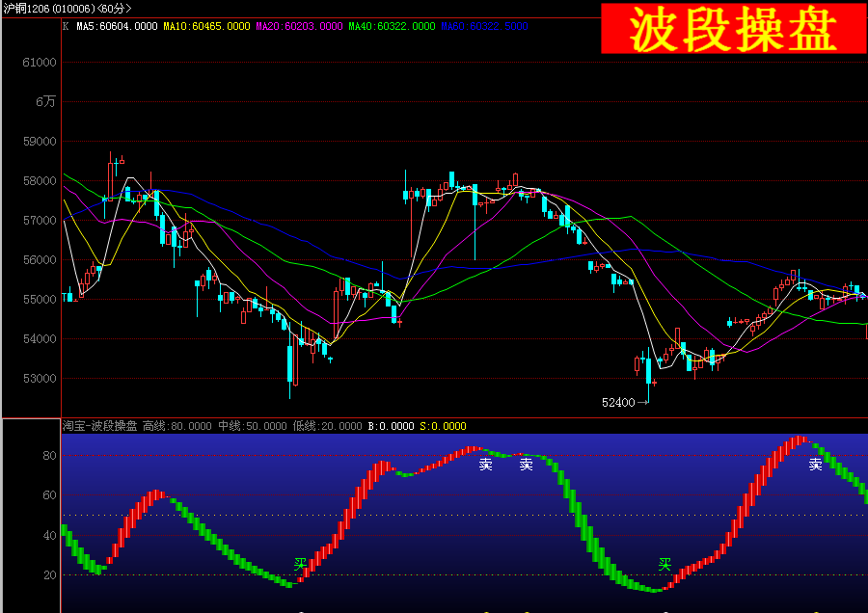This screenshot has width=868, height=613.
Task: Select the magenta MA20:60203.0000 label
Action: [x=299, y=26]
